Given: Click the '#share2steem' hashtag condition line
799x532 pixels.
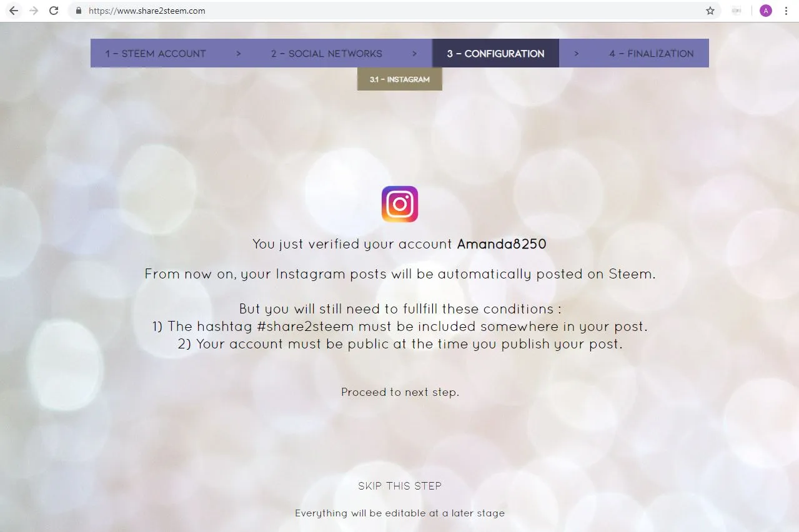Looking at the screenshot, I should point(400,326).
